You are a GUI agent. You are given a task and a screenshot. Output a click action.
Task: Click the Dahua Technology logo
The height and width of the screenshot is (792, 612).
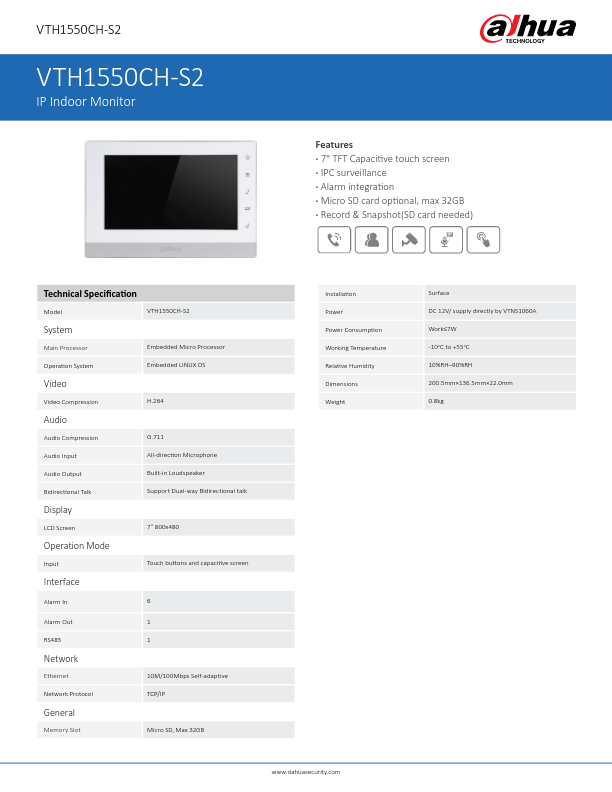[x=529, y=29]
